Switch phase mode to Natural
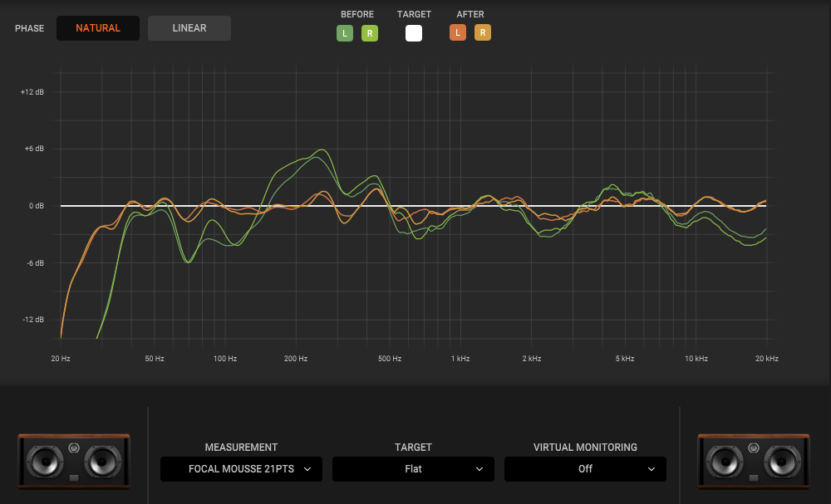The height and width of the screenshot is (504, 831). (x=98, y=28)
